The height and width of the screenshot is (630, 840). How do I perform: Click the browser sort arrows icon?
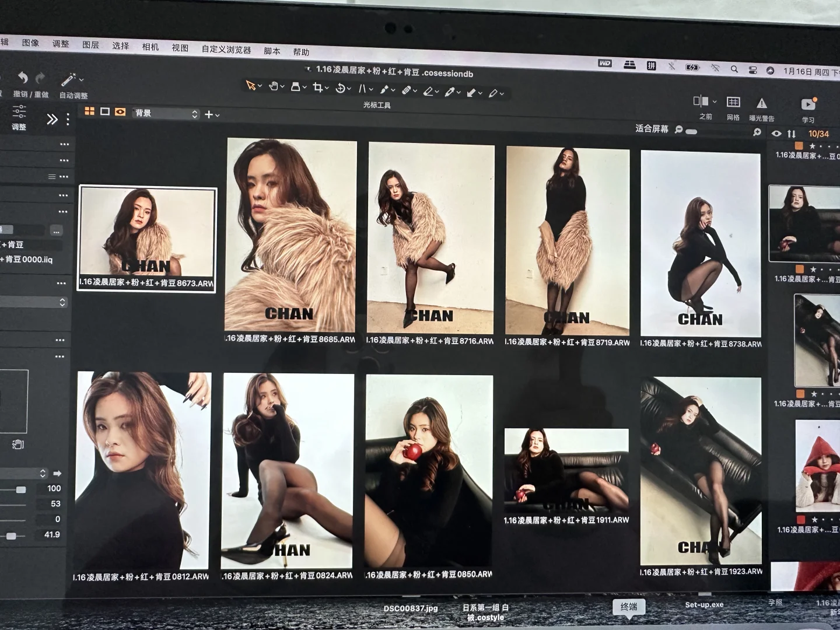[792, 134]
